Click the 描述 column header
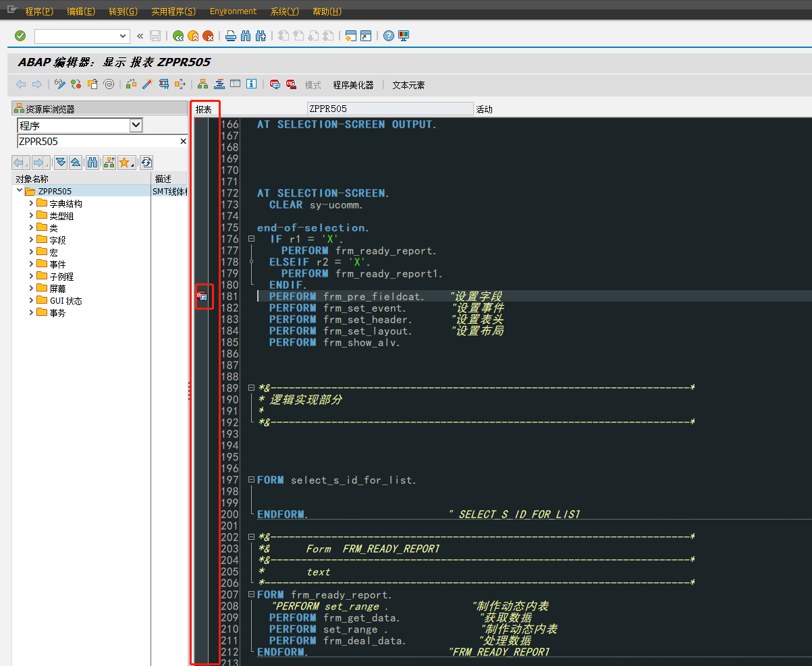 click(x=169, y=179)
